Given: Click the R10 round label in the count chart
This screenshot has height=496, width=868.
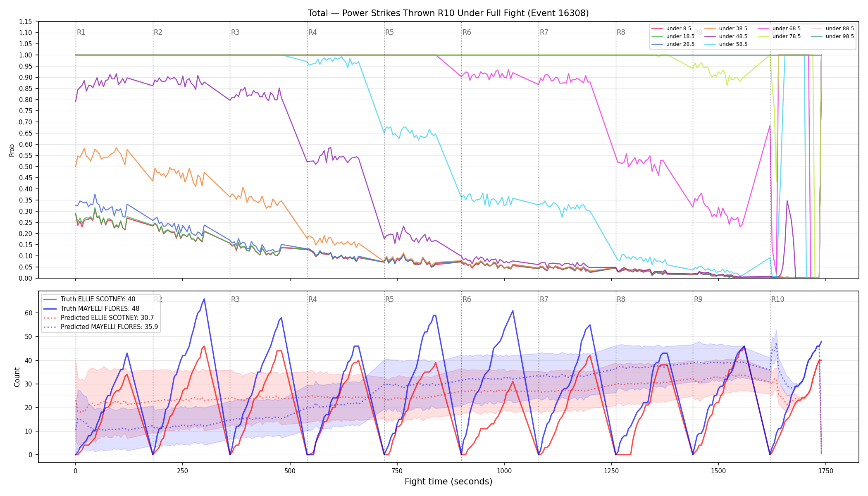Looking at the screenshot, I should coord(777,299).
